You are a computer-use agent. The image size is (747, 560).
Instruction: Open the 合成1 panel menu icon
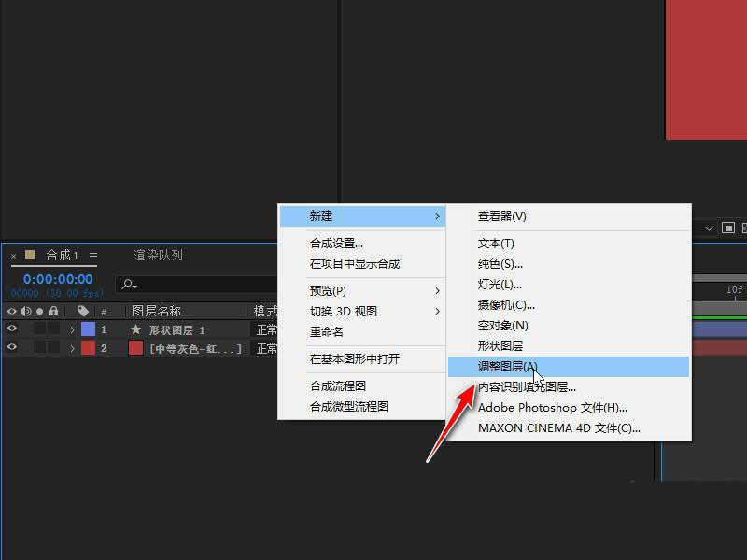coord(92,255)
